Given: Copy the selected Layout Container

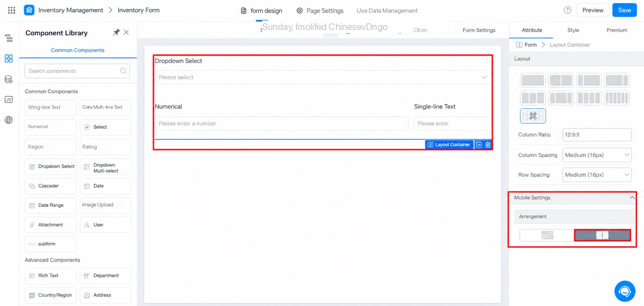Looking at the screenshot, I should tap(479, 145).
